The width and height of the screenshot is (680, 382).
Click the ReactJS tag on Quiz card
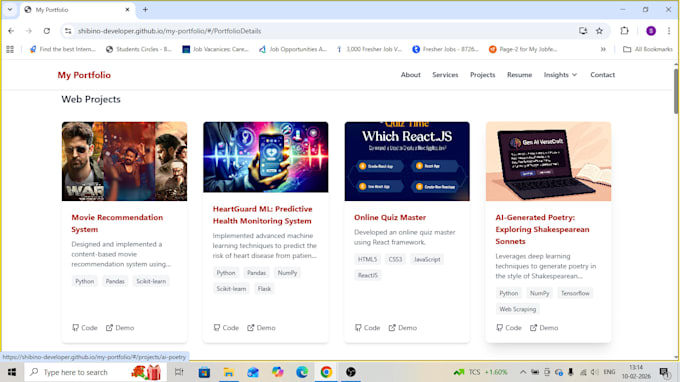(x=368, y=275)
